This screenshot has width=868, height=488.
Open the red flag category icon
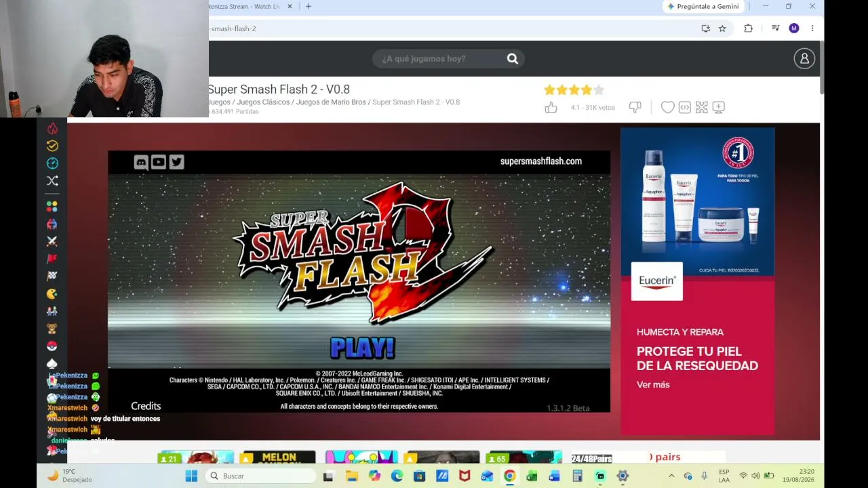coord(52,259)
